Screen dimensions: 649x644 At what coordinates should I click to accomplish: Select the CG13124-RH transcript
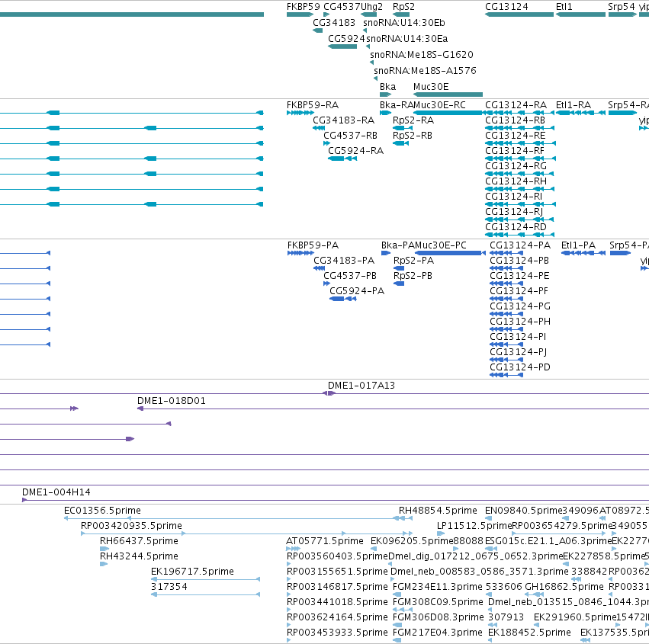(x=519, y=189)
